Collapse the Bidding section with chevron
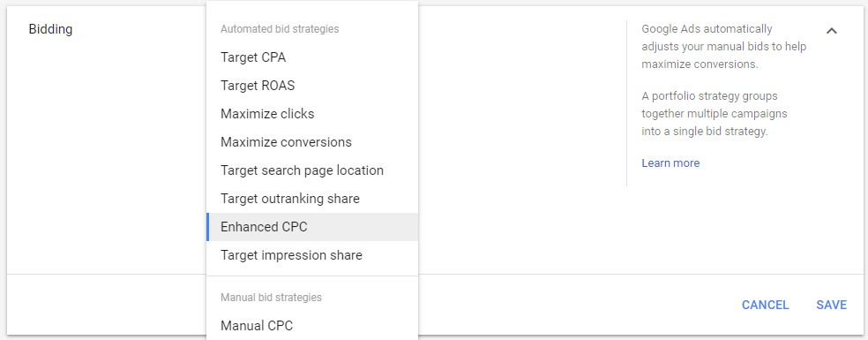The height and width of the screenshot is (340, 868). (831, 31)
